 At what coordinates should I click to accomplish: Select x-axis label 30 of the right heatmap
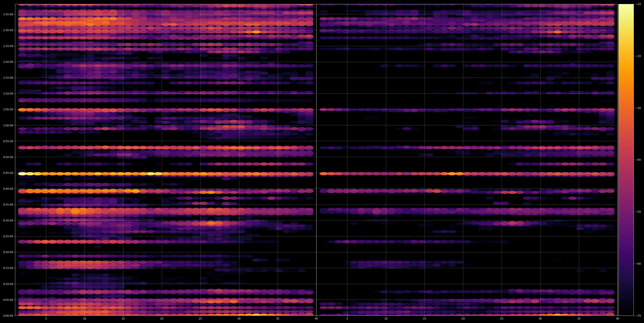coord(540,319)
